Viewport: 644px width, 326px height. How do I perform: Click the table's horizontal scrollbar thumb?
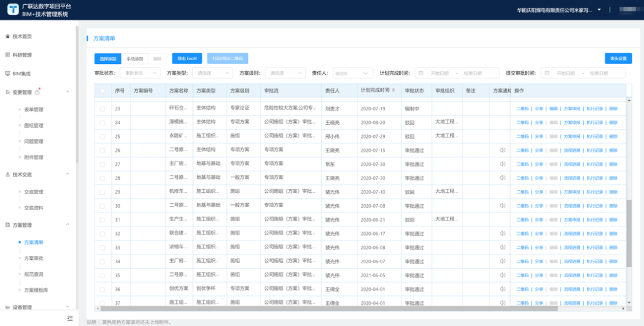coord(329,309)
